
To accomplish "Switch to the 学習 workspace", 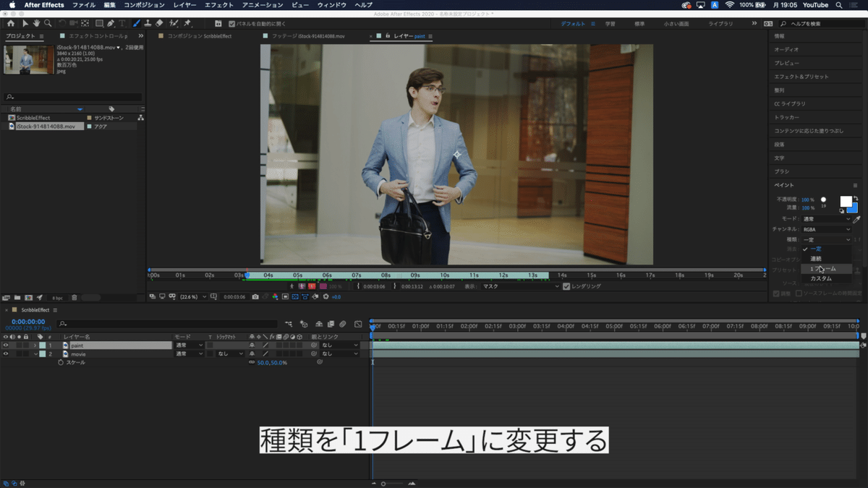I will click(610, 23).
